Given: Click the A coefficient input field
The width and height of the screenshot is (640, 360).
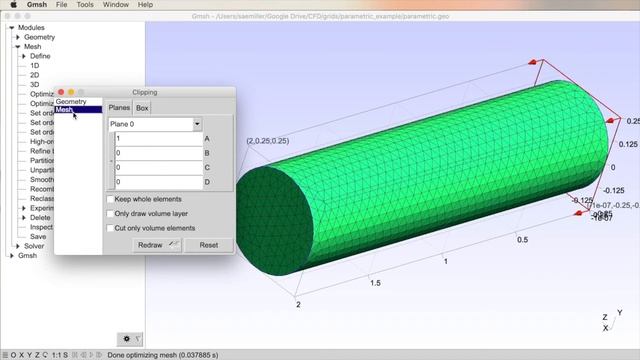Looking at the screenshot, I should (x=159, y=139).
